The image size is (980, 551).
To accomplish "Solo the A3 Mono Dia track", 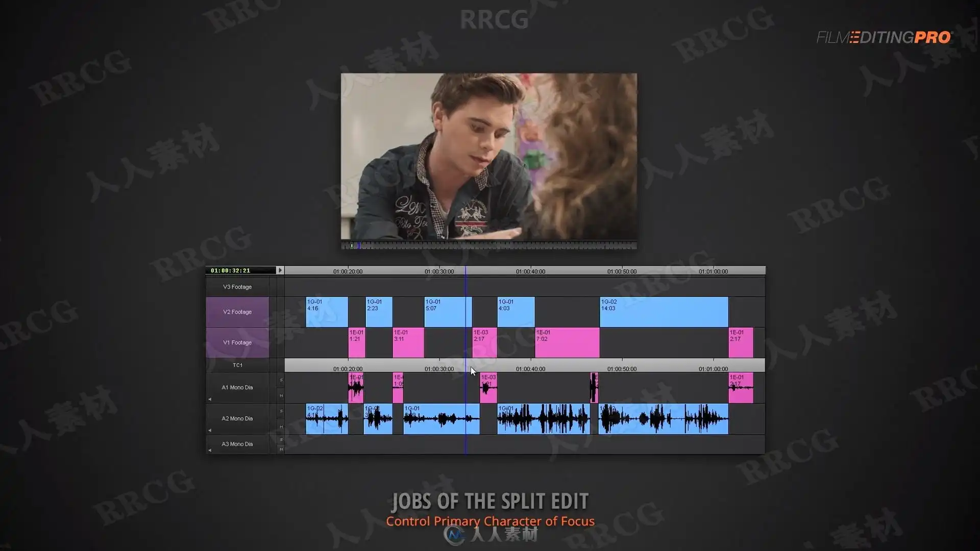I will pos(281,440).
